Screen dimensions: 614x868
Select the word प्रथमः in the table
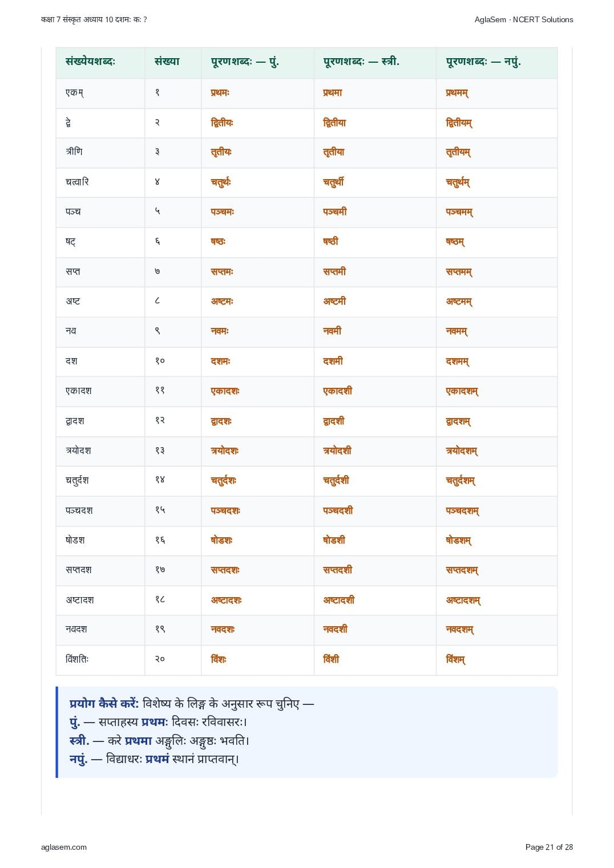(x=220, y=93)
